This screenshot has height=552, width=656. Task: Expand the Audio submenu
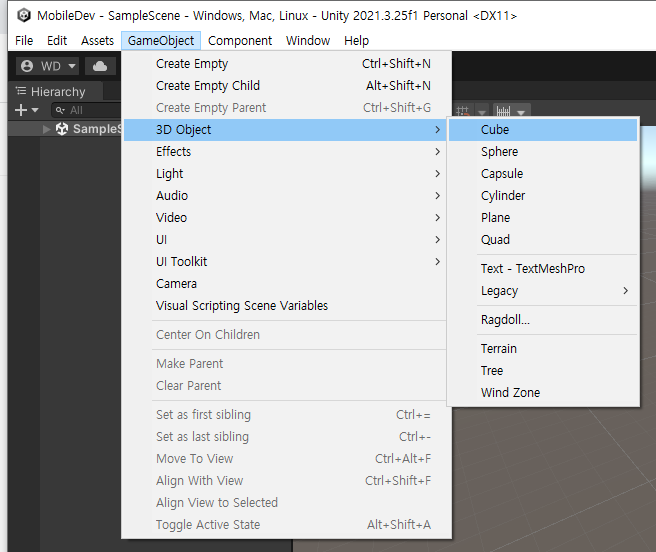click(x=287, y=195)
